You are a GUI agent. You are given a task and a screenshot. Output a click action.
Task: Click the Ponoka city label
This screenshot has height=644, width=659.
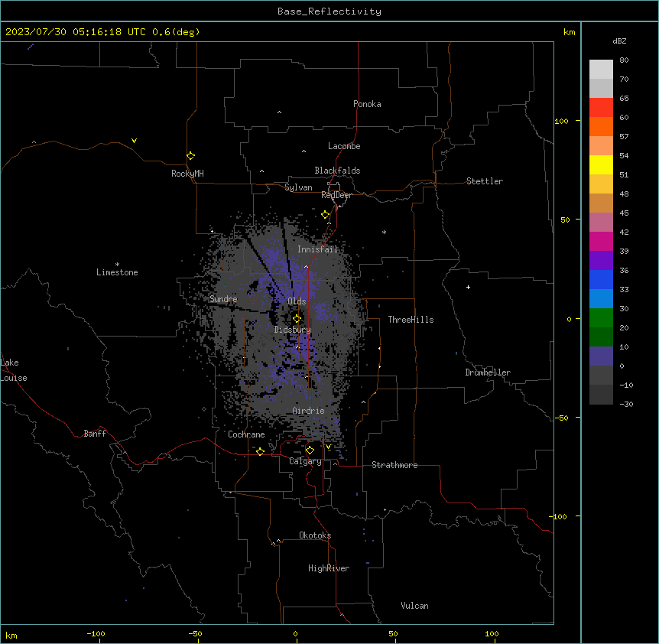367,104
